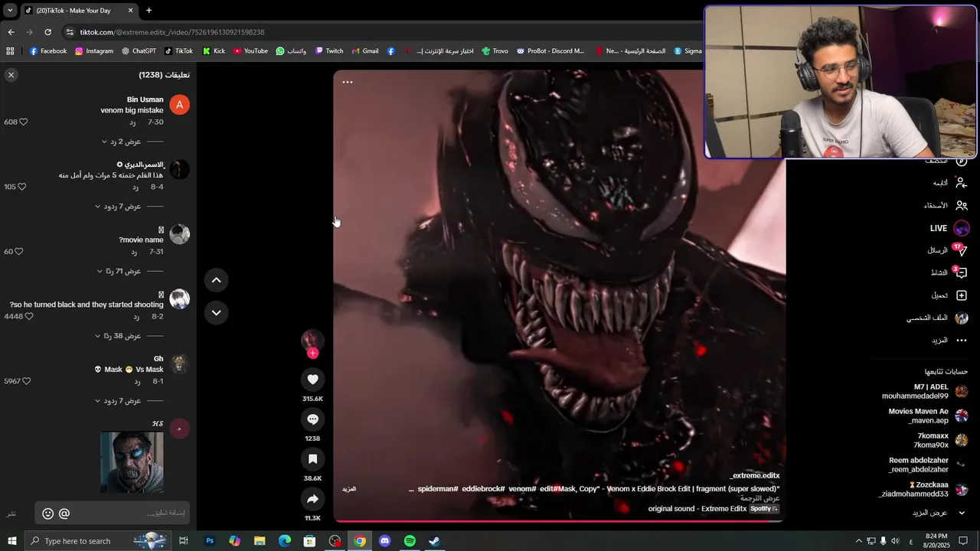Open Steam from the taskbar
Screen dimensions: 980x551
[434, 541]
